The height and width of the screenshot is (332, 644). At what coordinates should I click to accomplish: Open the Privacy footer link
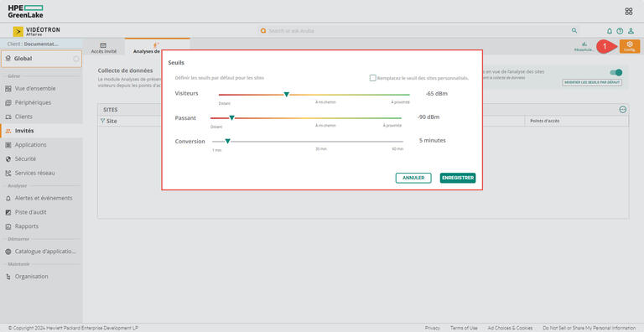432,328
